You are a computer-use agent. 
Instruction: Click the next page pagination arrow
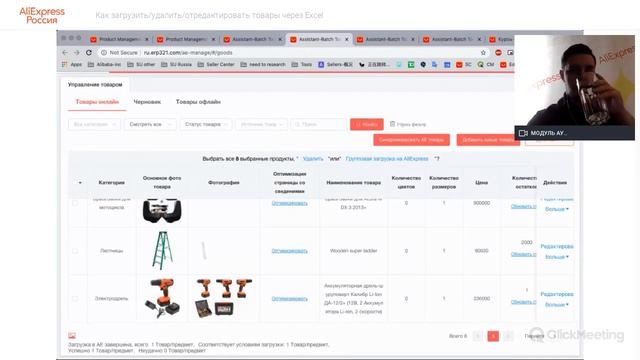tap(508, 336)
